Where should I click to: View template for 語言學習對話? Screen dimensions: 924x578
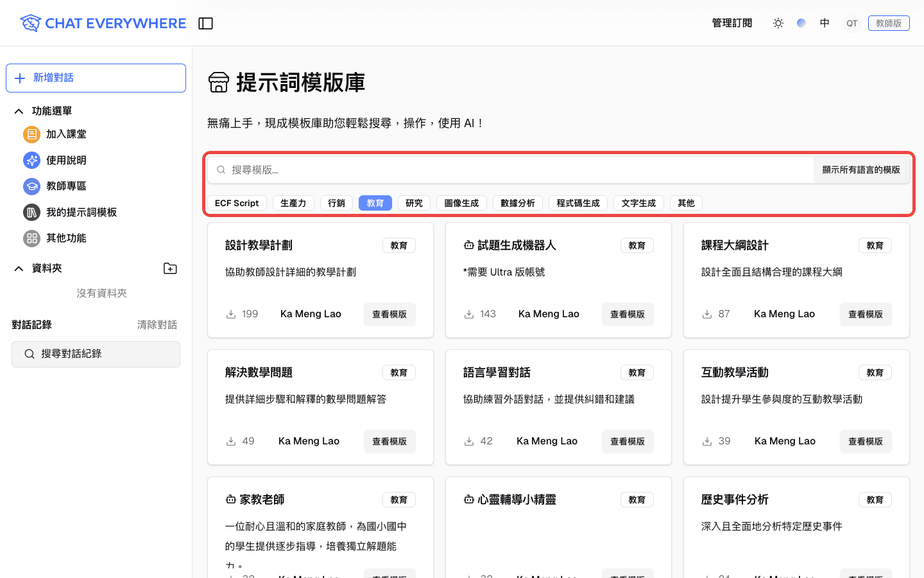tap(628, 441)
